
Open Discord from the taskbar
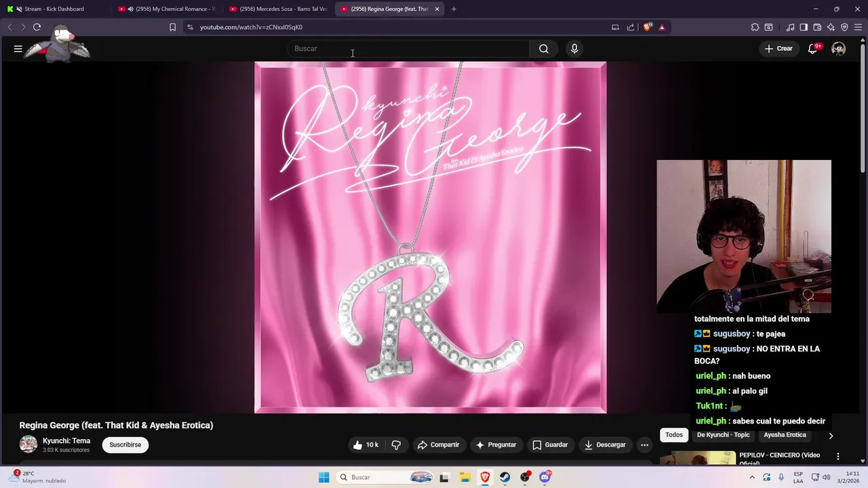point(545,477)
